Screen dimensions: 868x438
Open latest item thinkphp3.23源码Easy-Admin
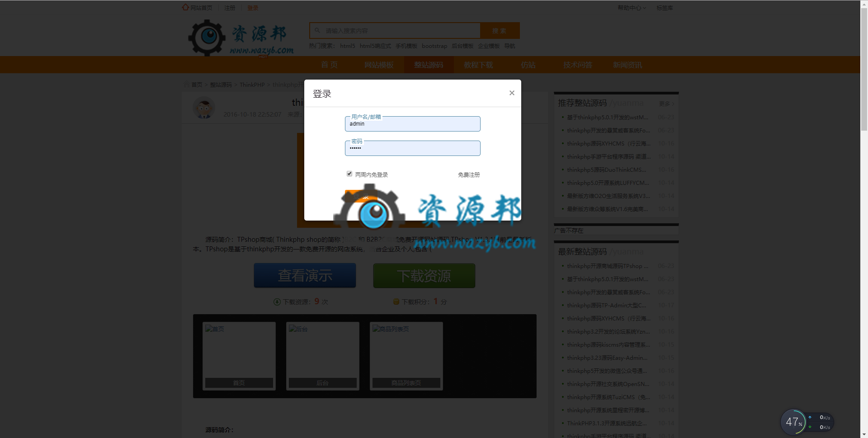click(607, 358)
